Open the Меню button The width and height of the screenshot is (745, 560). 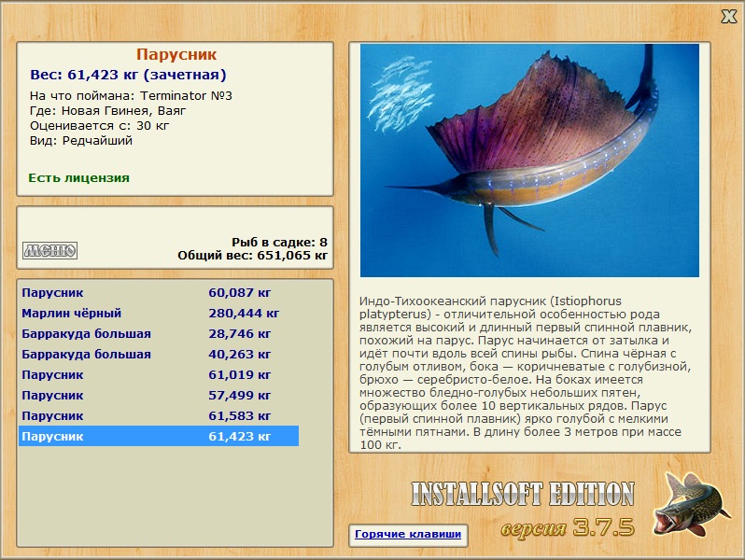49,250
